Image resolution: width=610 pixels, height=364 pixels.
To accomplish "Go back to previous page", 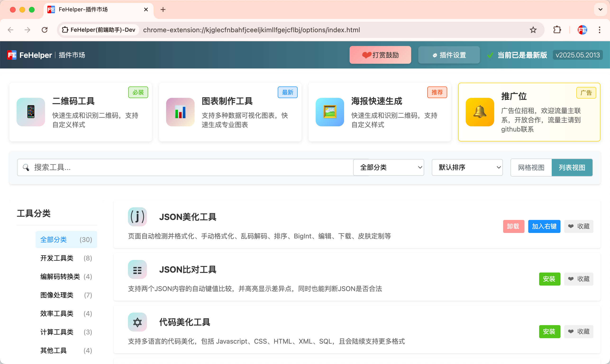I will [x=11, y=30].
